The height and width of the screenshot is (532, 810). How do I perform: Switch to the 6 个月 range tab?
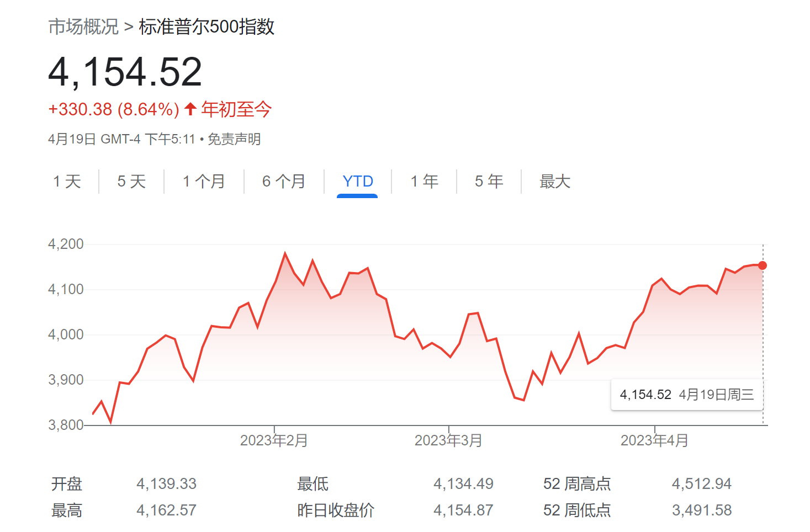point(284,181)
